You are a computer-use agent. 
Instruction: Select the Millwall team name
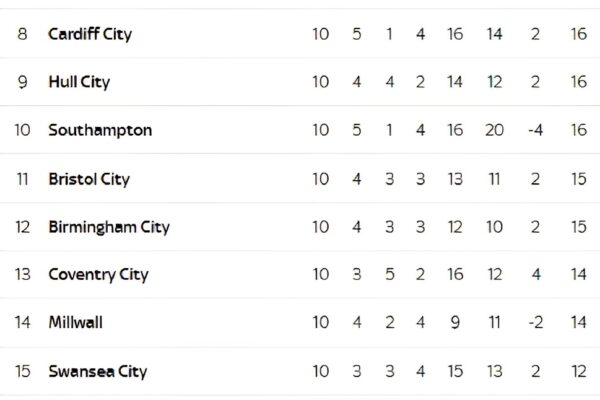click(75, 322)
